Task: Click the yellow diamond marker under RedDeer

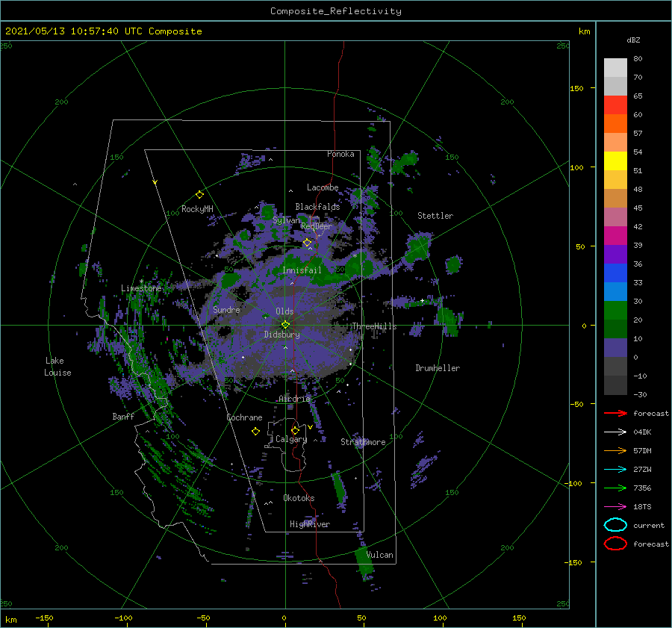Action: (307, 243)
